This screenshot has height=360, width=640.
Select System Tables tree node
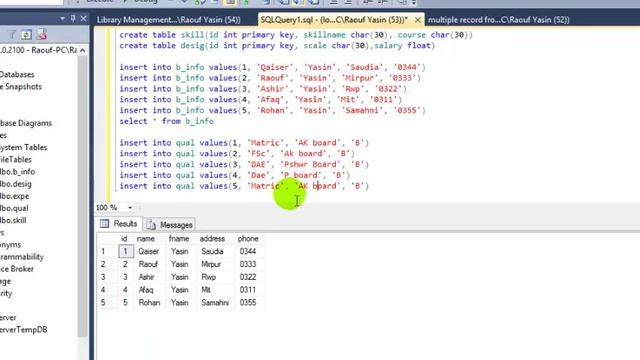[x=24, y=147]
